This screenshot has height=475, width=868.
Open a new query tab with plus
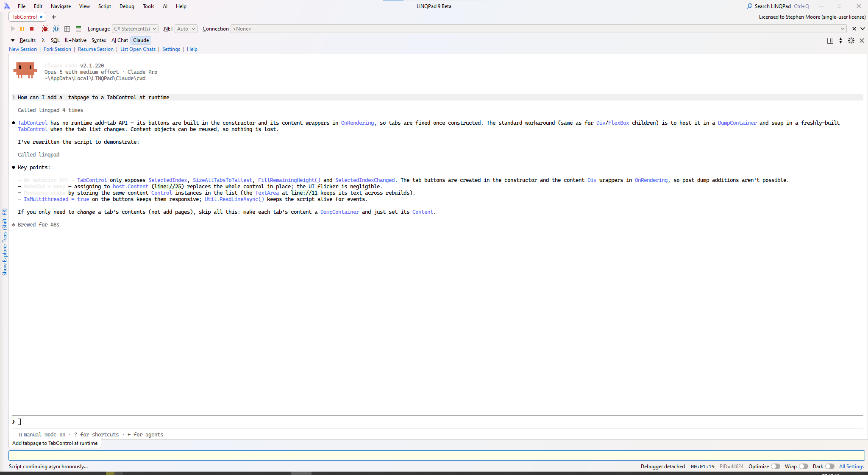click(x=54, y=17)
